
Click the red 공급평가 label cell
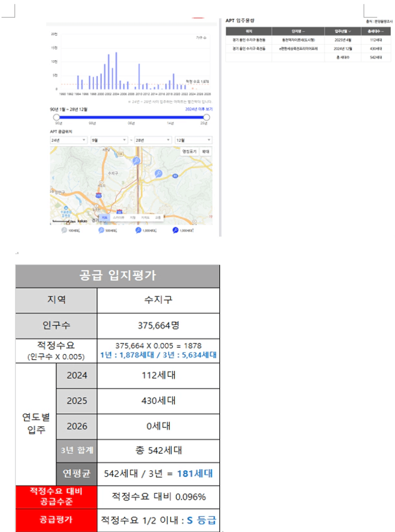[56, 520]
